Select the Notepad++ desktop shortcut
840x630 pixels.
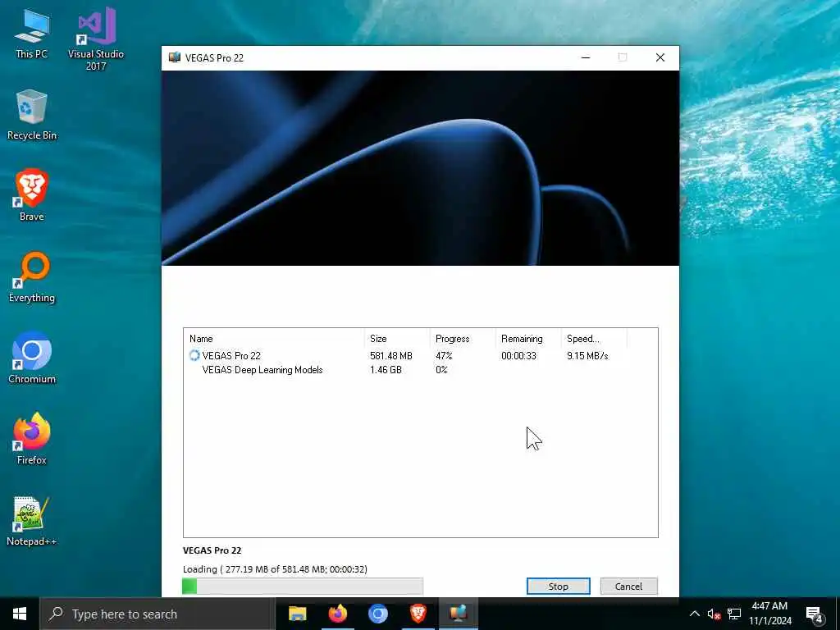(x=32, y=521)
